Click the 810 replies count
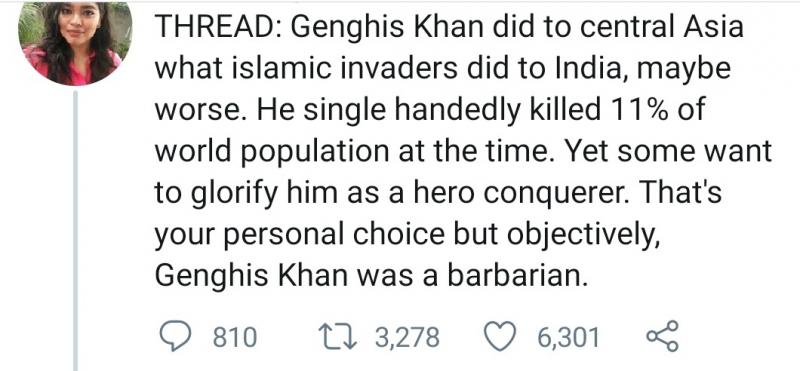This screenshot has height=371, width=800. [x=234, y=338]
